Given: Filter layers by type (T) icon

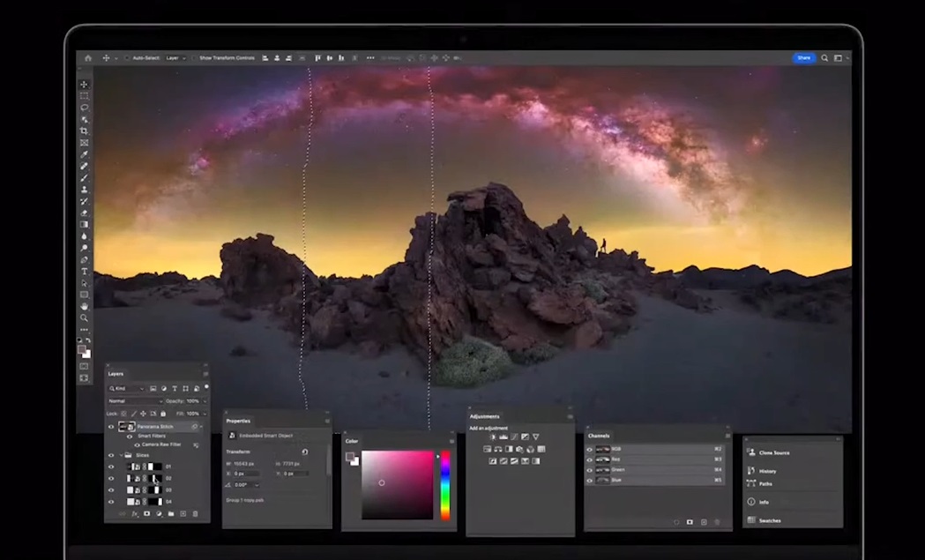Looking at the screenshot, I should point(175,388).
